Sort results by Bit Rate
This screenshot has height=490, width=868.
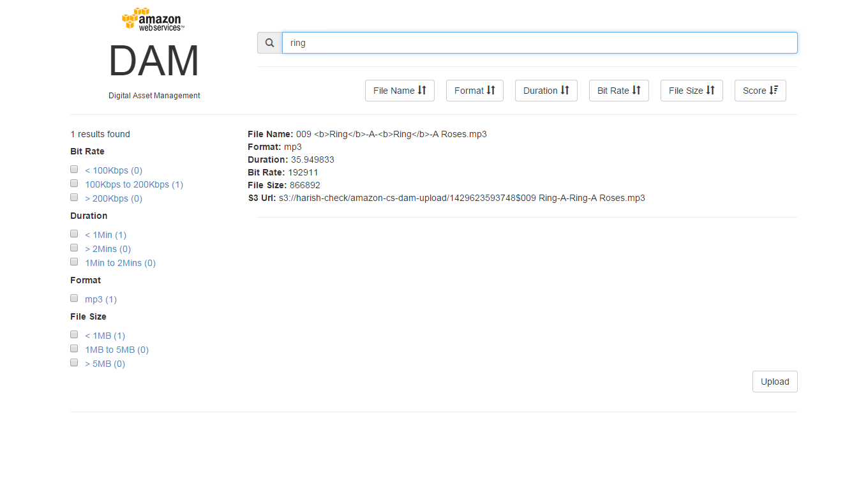click(x=619, y=91)
